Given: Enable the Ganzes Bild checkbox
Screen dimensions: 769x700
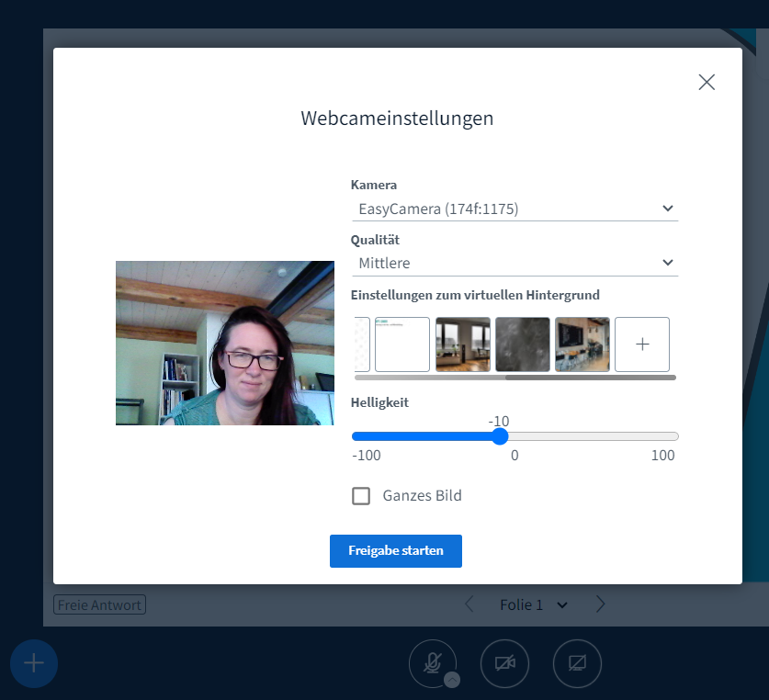Looking at the screenshot, I should coord(361,495).
